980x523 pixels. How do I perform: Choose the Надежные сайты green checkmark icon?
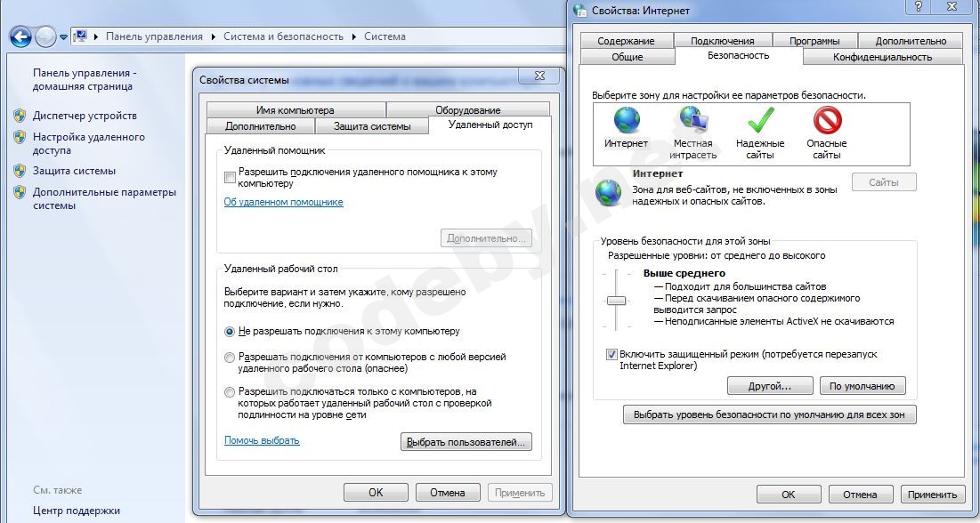[761, 120]
